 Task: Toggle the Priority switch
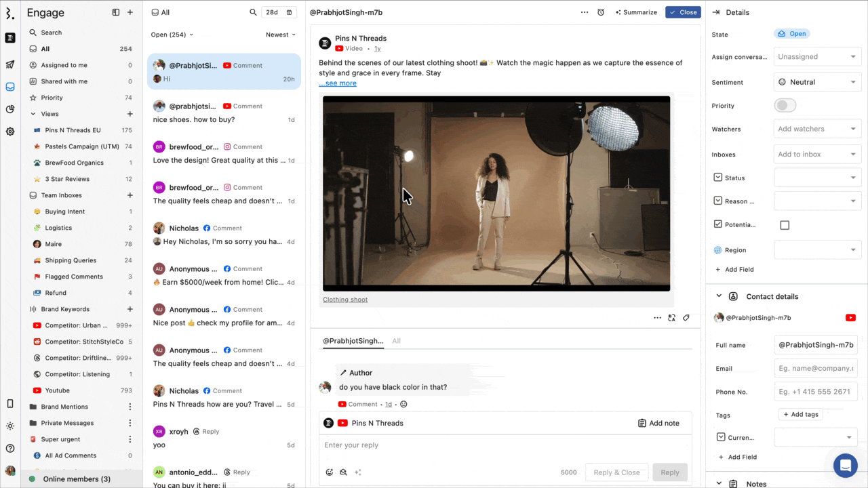click(785, 106)
